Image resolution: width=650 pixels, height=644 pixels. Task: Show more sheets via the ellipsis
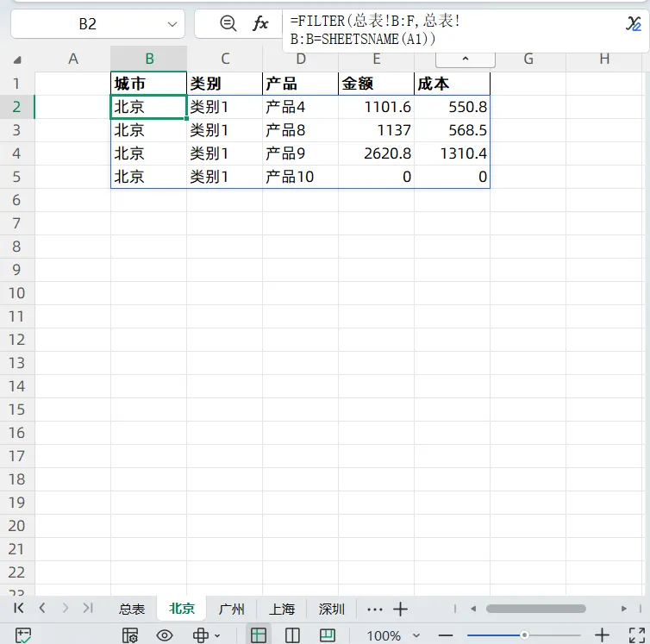[x=375, y=610]
